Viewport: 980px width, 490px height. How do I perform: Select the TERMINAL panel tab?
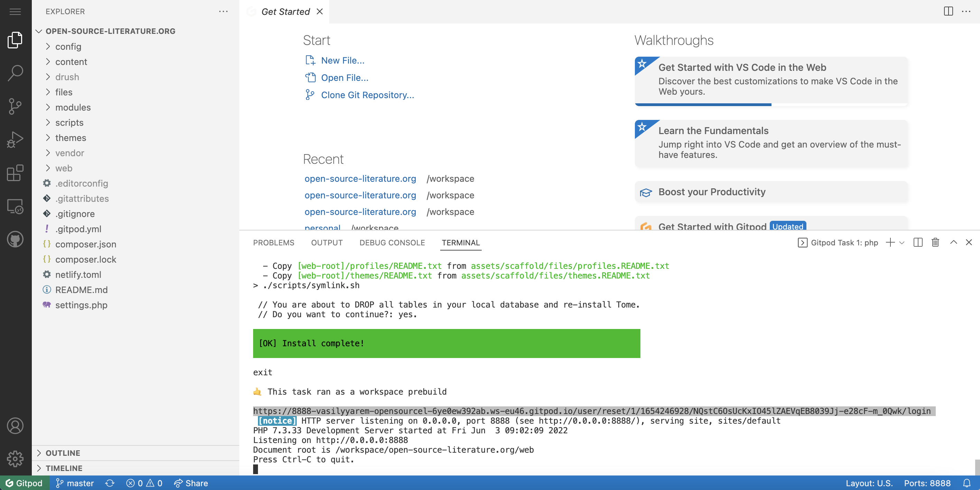460,243
